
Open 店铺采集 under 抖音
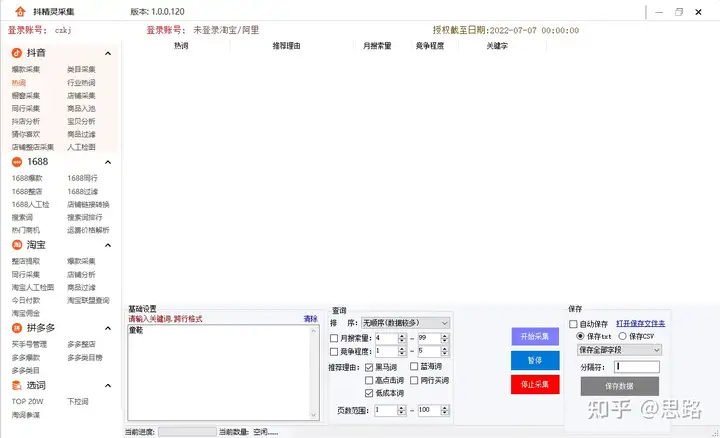[81, 95]
